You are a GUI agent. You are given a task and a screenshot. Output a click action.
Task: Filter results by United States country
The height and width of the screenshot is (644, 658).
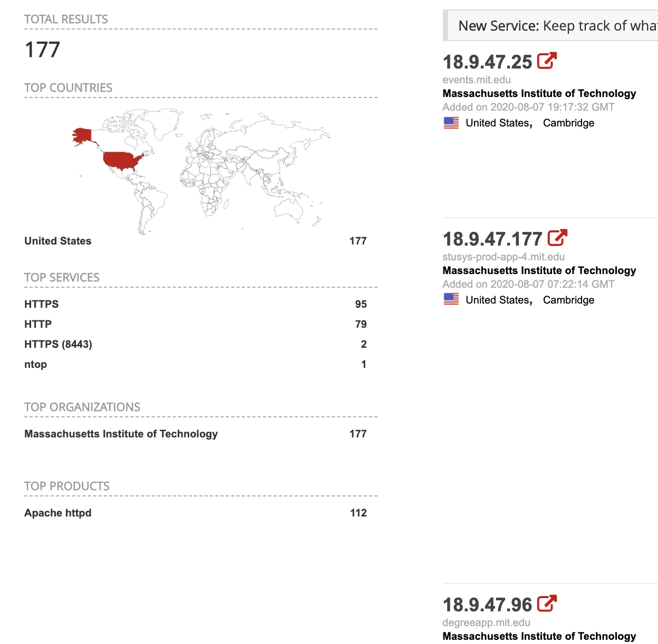tap(58, 241)
